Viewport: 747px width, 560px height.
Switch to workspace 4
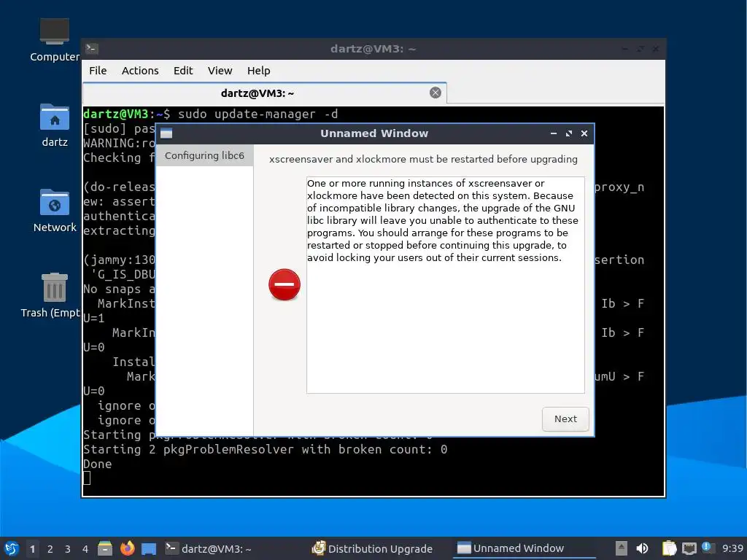pyautogui.click(x=85, y=549)
